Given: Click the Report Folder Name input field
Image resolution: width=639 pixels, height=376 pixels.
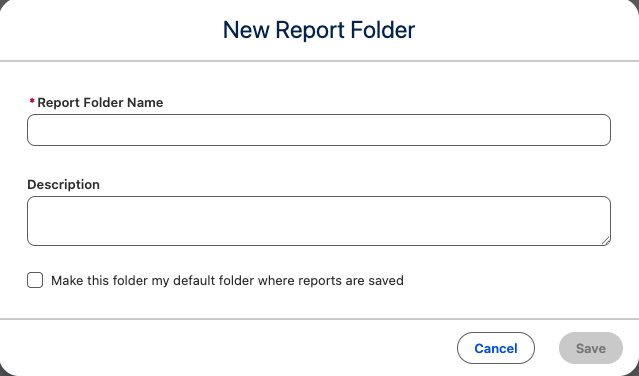Looking at the screenshot, I should 319,130.
